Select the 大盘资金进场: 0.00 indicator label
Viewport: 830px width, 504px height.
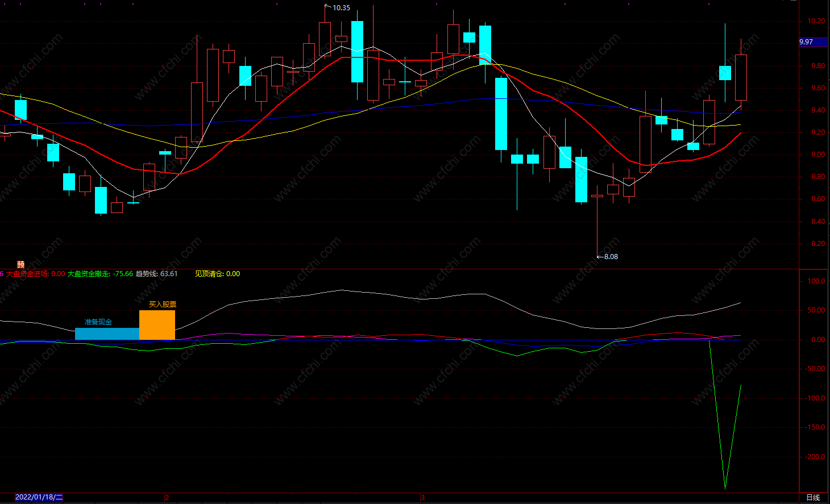click(x=36, y=274)
